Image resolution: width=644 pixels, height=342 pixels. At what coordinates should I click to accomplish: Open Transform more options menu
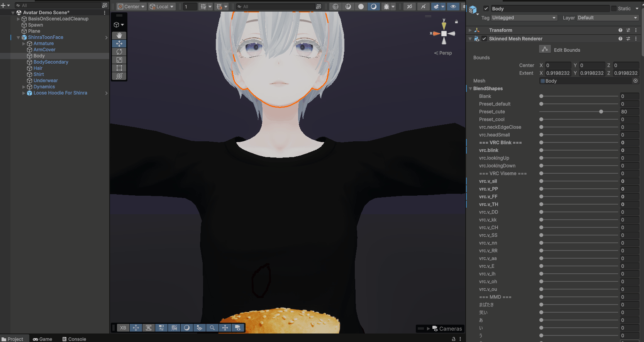pyautogui.click(x=636, y=30)
